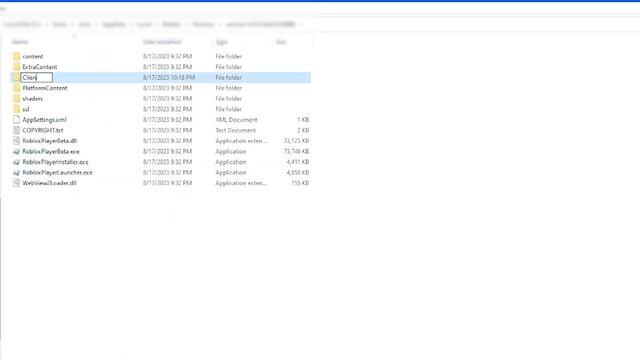The image size is (640, 360).
Task: Select the PlatformContent folder icon
Action: pos(16,88)
